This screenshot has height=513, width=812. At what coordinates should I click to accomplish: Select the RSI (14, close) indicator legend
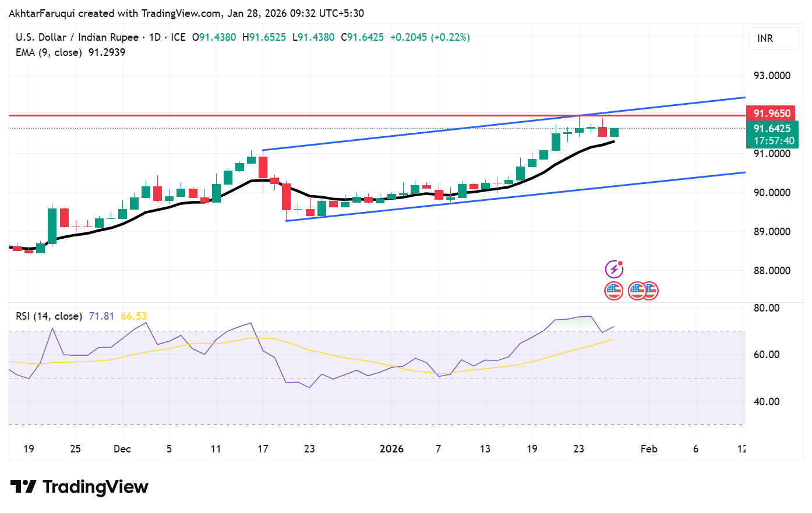click(49, 316)
